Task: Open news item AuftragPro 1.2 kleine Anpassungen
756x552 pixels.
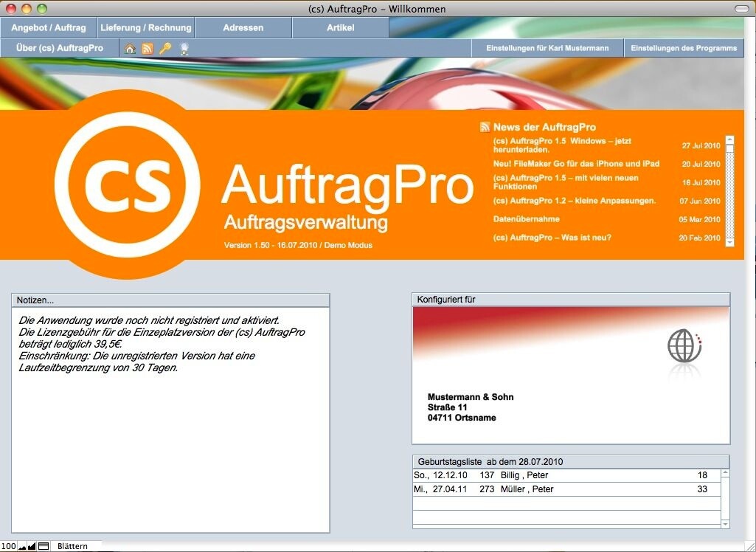Action: [x=575, y=200]
